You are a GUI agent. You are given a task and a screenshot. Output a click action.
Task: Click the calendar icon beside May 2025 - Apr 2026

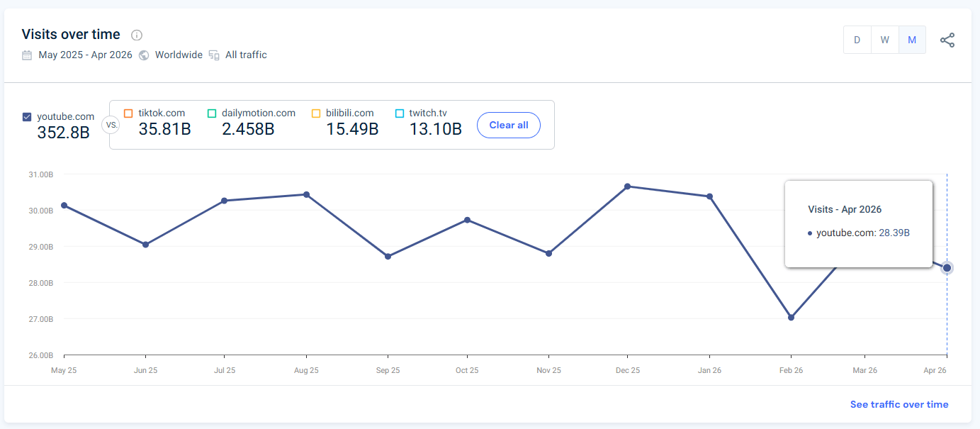click(27, 55)
